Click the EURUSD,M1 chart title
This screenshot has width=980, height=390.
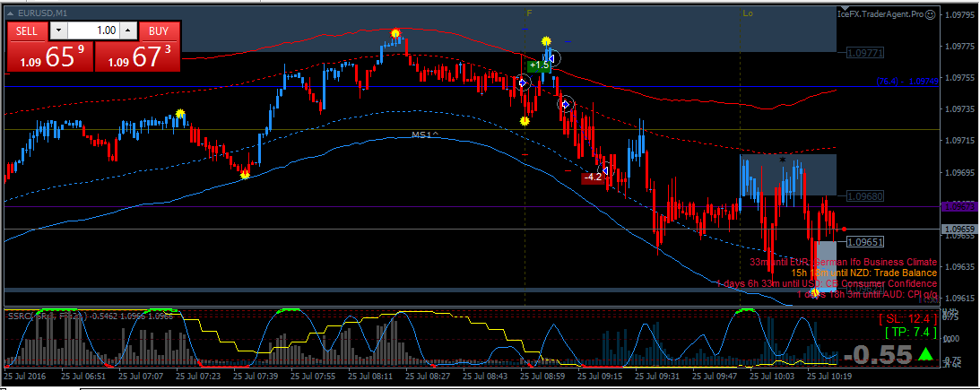(x=40, y=13)
